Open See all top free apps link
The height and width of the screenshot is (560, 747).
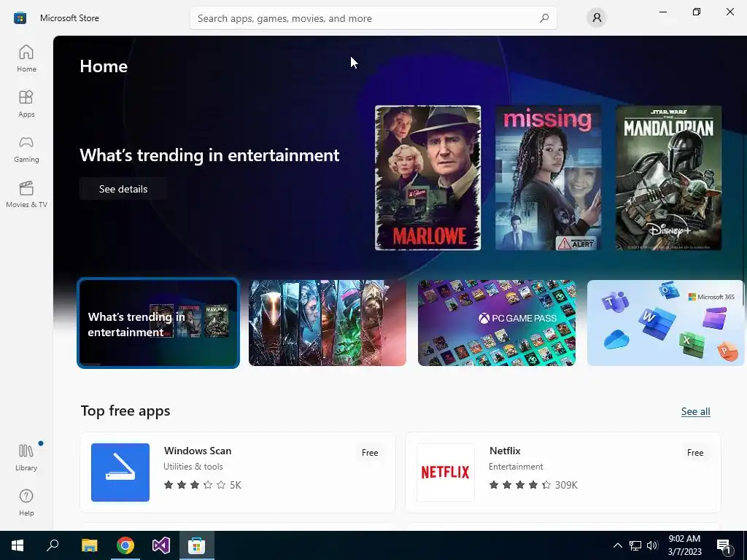[x=695, y=411]
